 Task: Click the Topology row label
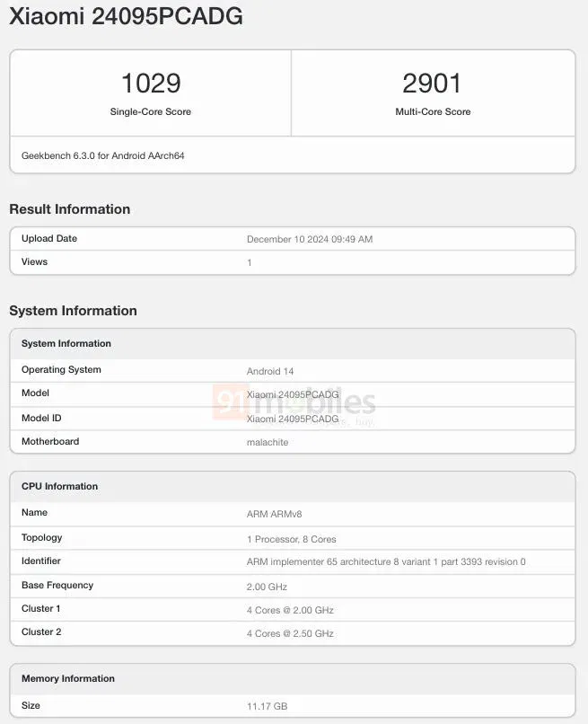pyautogui.click(x=42, y=538)
